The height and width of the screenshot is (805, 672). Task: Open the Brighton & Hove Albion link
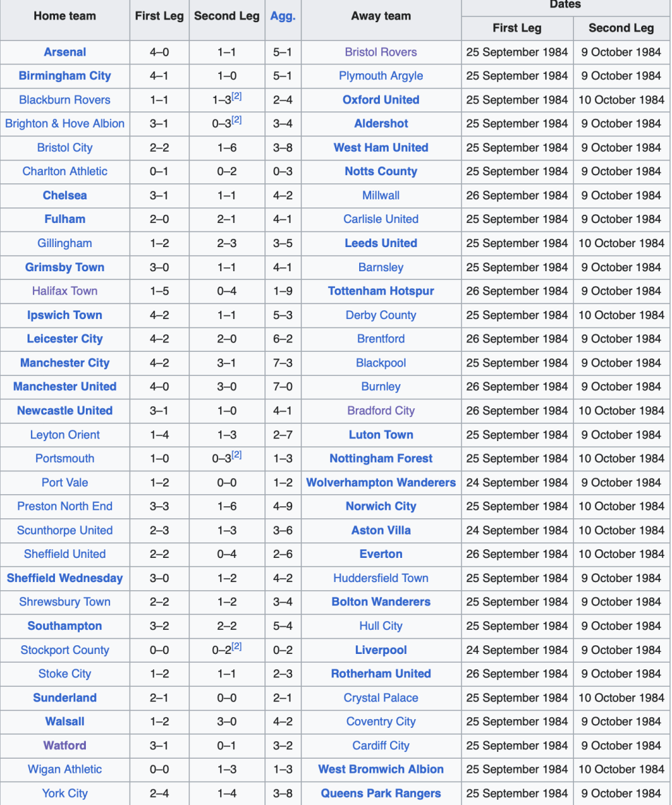(65, 124)
